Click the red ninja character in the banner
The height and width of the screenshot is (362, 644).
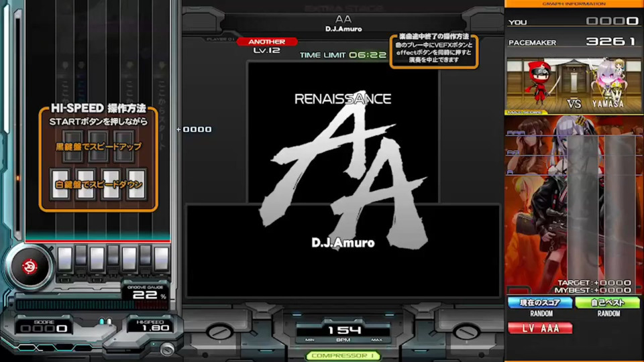tap(539, 83)
